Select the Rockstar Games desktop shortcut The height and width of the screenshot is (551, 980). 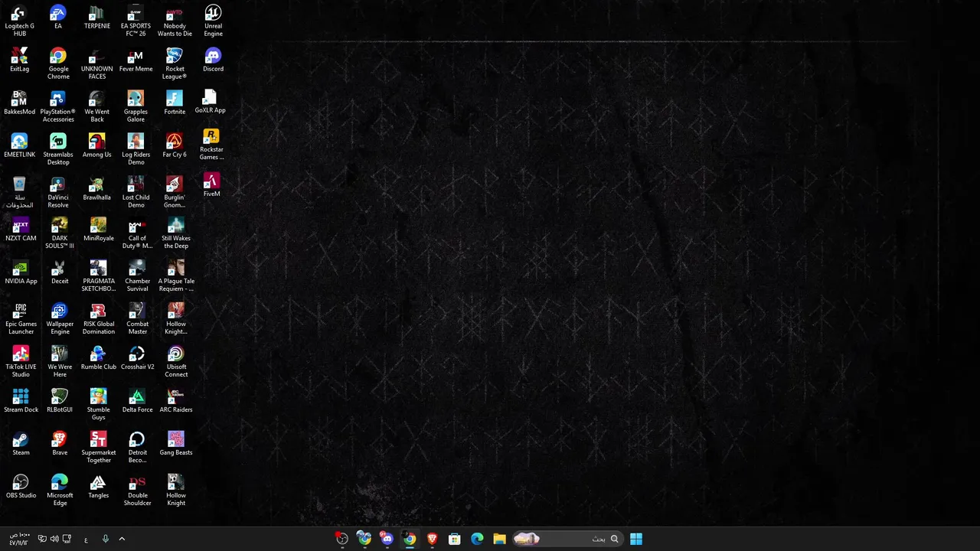click(x=211, y=145)
